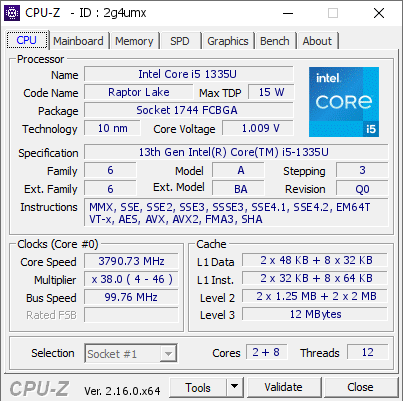Viewport: 403px width, 401px height.
Task: Click the Specification value '13th Gen Intel(R) Core(TM) i5-1335U'
Action: click(236, 152)
